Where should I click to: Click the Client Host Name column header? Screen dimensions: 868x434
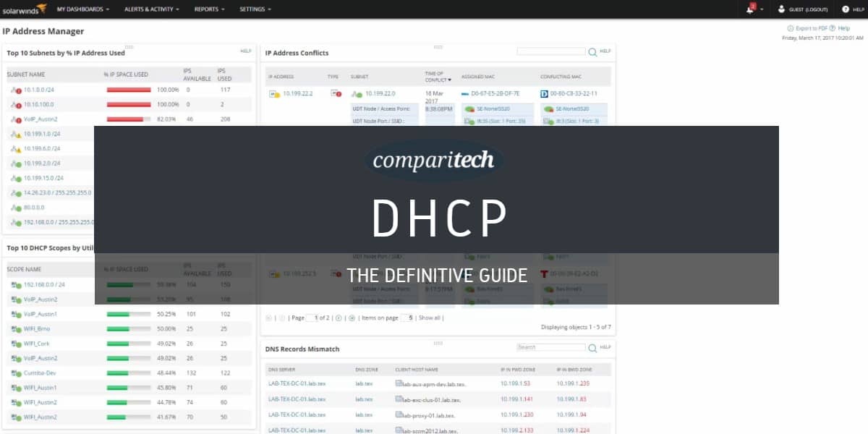[417, 370]
